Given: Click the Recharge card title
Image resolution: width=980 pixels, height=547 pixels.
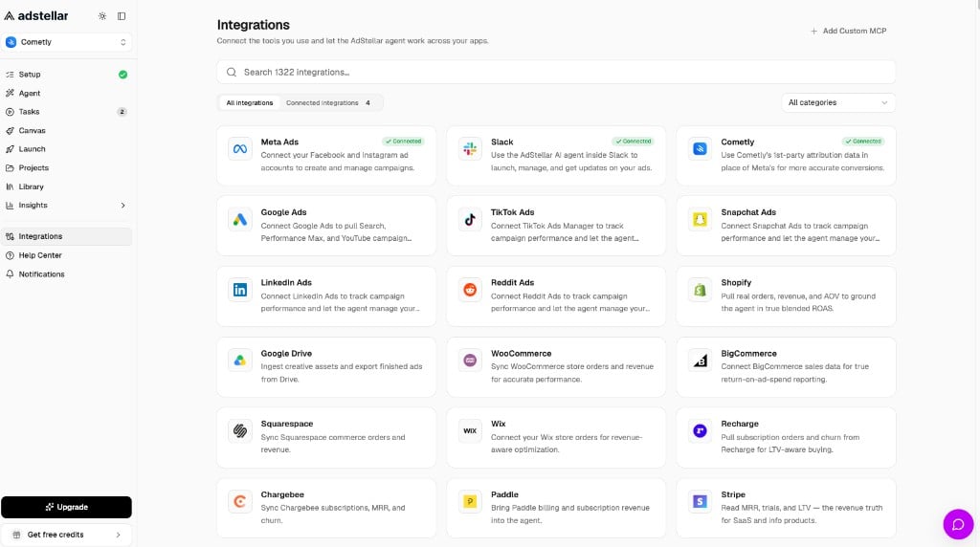Looking at the screenshot, I should click(x=740, y=424).
